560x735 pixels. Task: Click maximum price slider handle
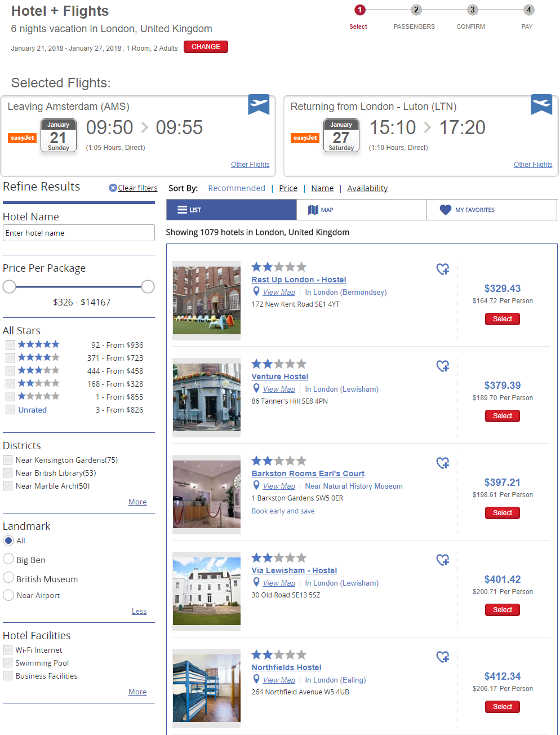coord(148,286)
